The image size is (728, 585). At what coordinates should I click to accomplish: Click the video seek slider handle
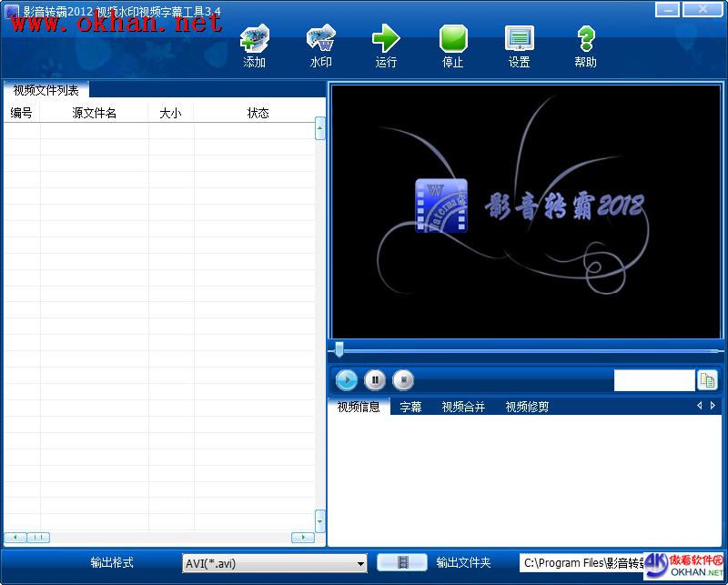point(339,349)
